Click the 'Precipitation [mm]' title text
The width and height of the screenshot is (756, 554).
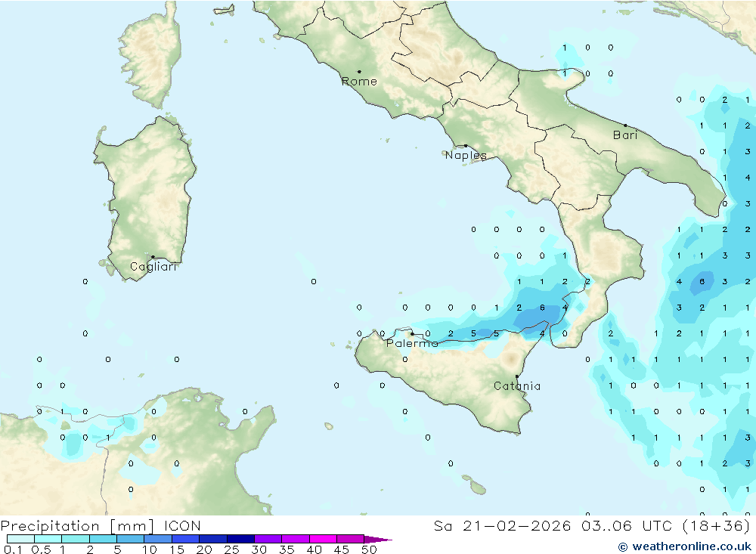tap(77, 525)
